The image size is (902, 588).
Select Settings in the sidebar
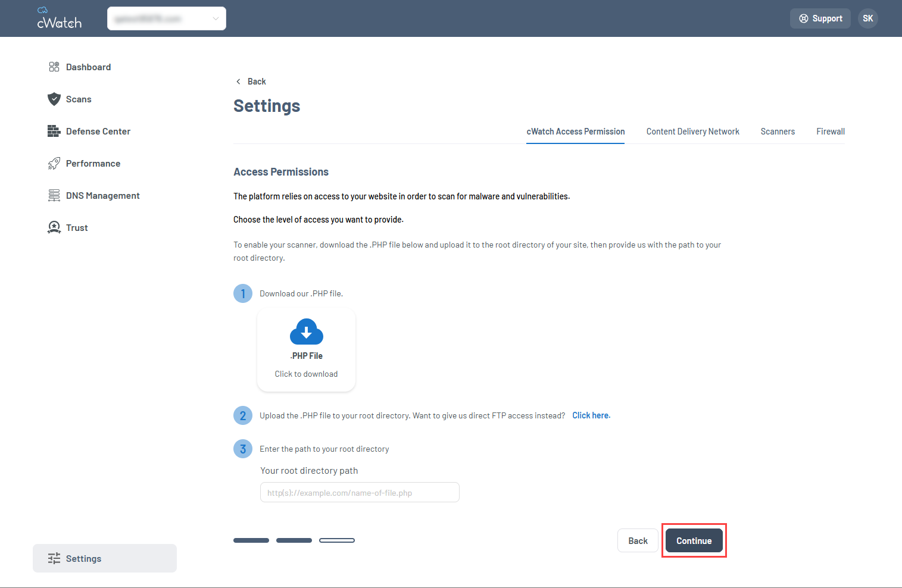tap(105, 558)
